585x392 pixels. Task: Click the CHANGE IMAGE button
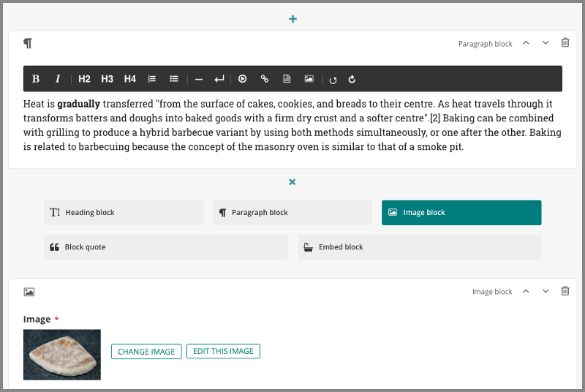(146, 352)
